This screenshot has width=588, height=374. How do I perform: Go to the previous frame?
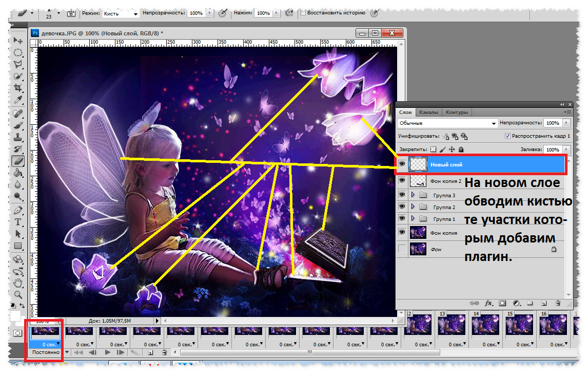point(93,352)
